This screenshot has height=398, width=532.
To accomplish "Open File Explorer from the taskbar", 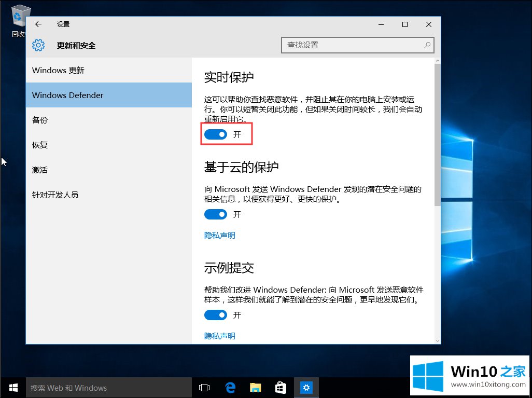I will point(255,388).
